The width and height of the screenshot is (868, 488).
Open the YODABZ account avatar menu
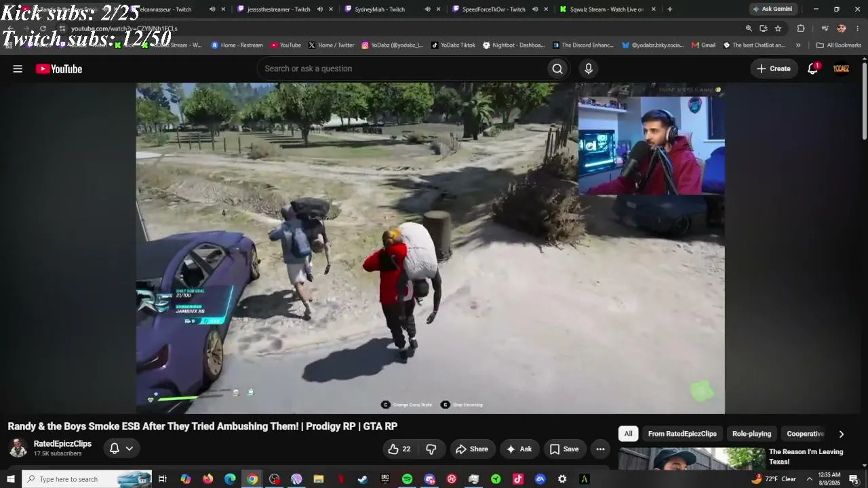841,68
